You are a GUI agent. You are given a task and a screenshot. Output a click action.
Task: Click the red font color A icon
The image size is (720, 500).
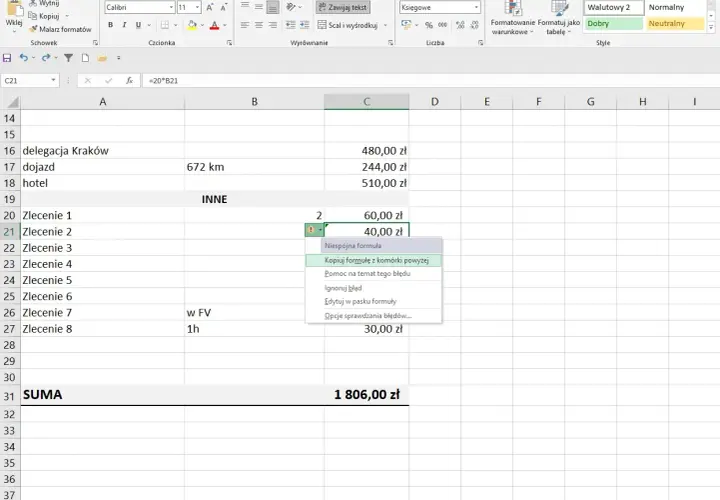click(x=214, y=25)
